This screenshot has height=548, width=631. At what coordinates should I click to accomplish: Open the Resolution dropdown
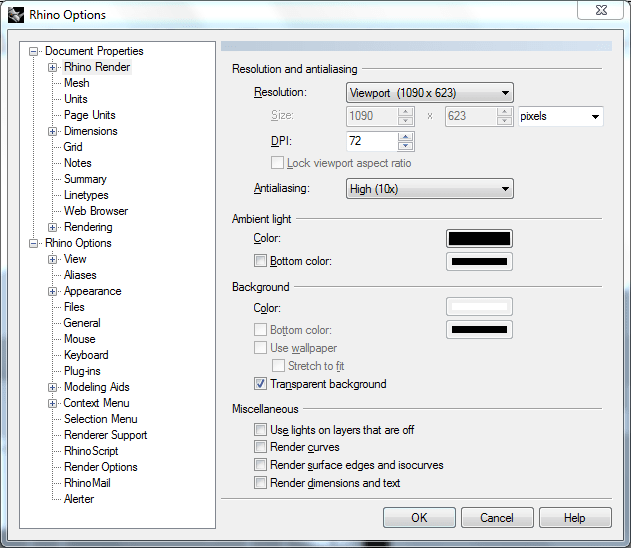click(x=429, y=93)
